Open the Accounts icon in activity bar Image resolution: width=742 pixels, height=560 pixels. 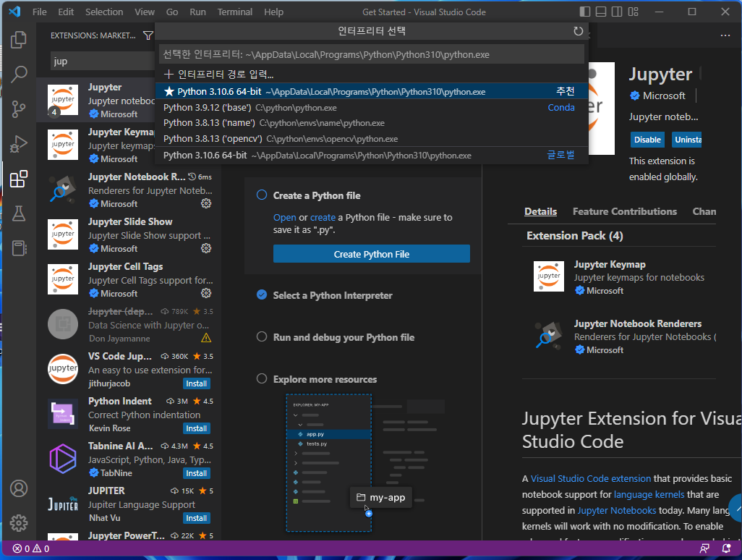point(19,488)
